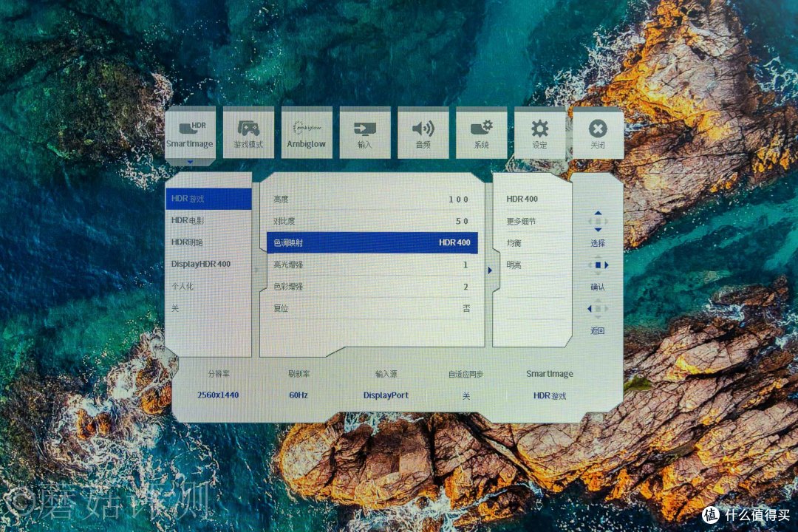Select the highlighted 色调映射 row
This screenshot has width=798, height=532.
tap(372, 243)
